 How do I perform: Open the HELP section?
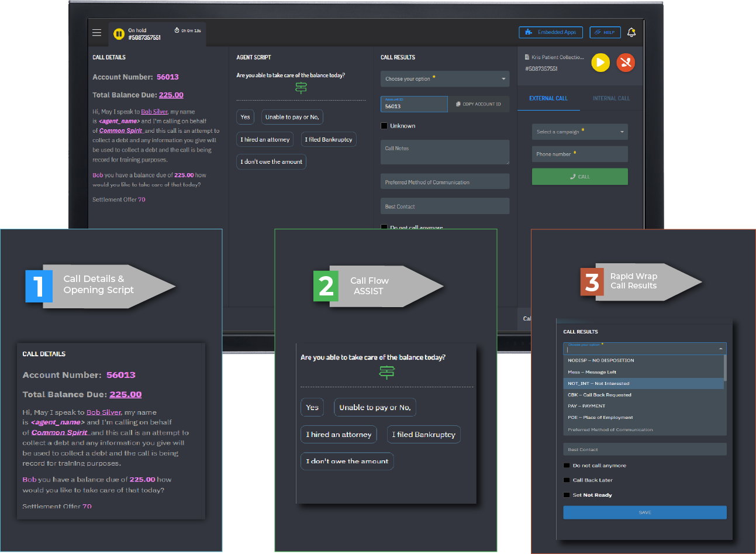[605, 32]
